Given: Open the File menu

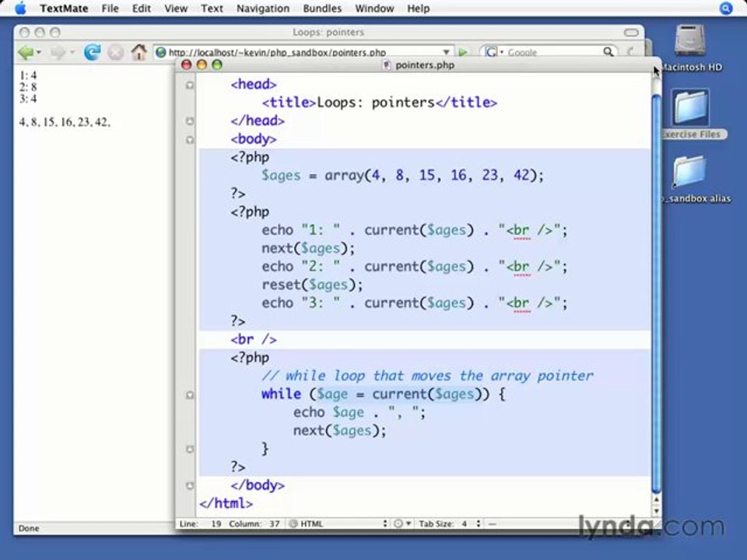Looking at the screenshot, I should point(110,9).
